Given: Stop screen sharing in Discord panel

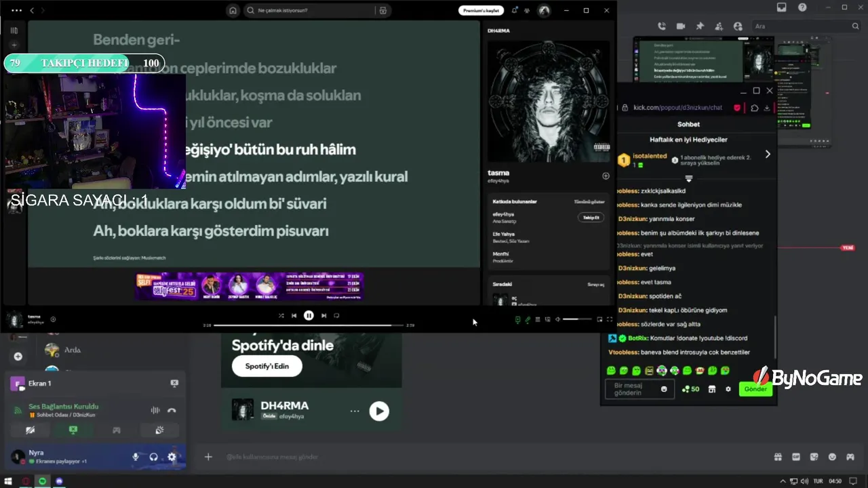Looking at the screenshot, I should point(73,430).
